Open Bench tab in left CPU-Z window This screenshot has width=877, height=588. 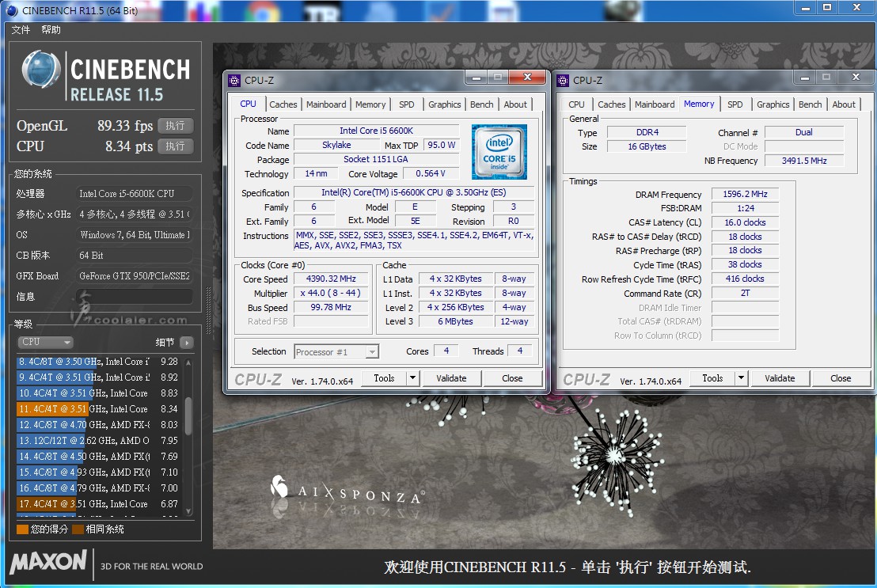[x=481, y=104]
